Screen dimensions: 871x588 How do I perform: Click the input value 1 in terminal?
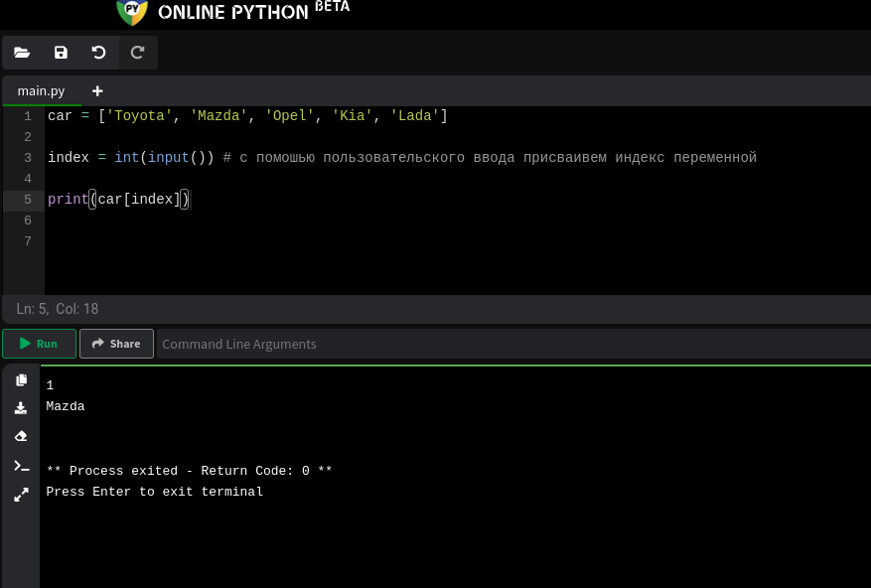click(x=50, y=385)
